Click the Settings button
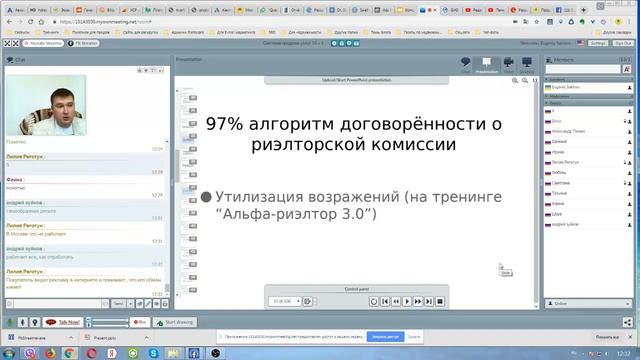This screenshot has height=360, width=640. tap(598, 43)
